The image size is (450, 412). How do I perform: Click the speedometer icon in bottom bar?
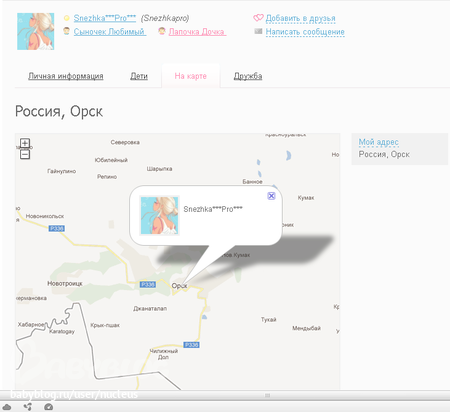(x=49, y=407)
